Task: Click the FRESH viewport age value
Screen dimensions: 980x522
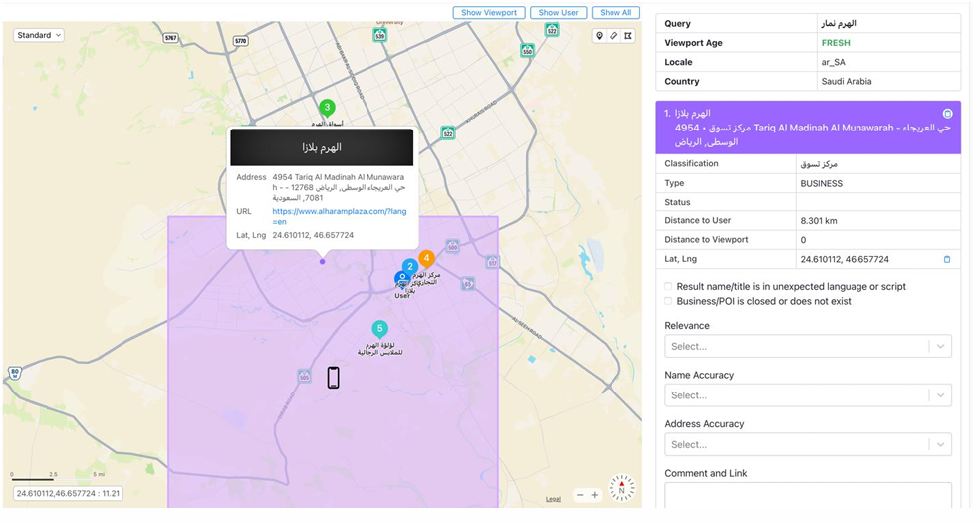Action: point(836,43)
